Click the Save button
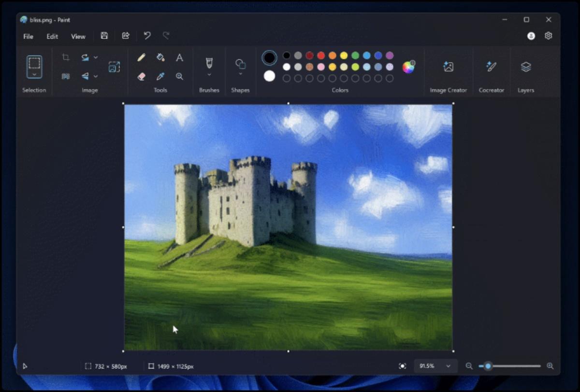 pyautogui.click(x=104, y=36)
